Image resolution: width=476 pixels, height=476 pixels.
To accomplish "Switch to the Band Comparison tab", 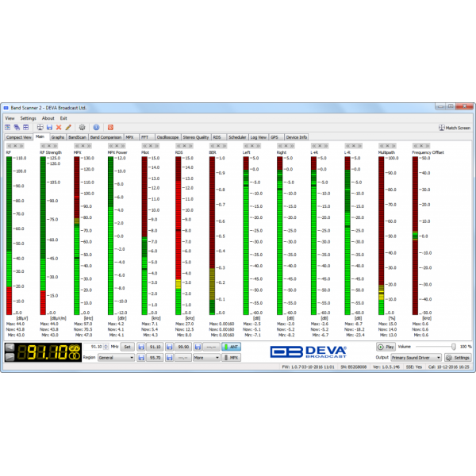I will pyautogui.click(x=106, y=137).
